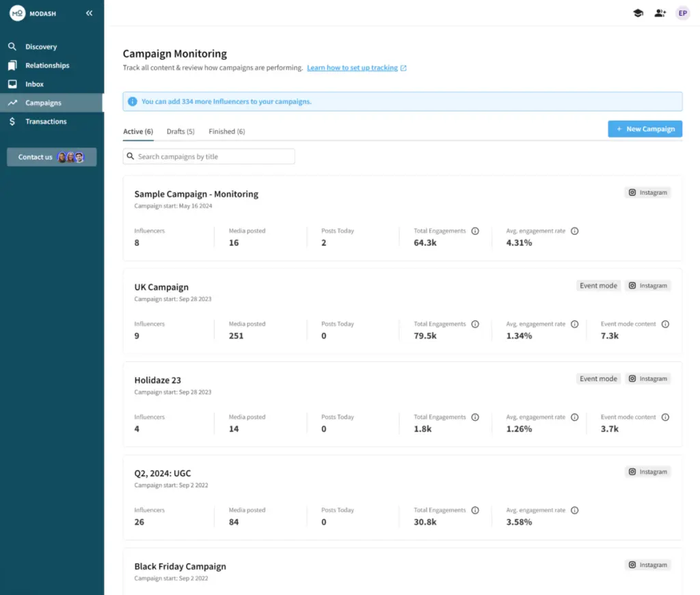This screenshot has width=700, height=595.
Task: Select Transactions in the sidebar
Action: click(46, 122)
